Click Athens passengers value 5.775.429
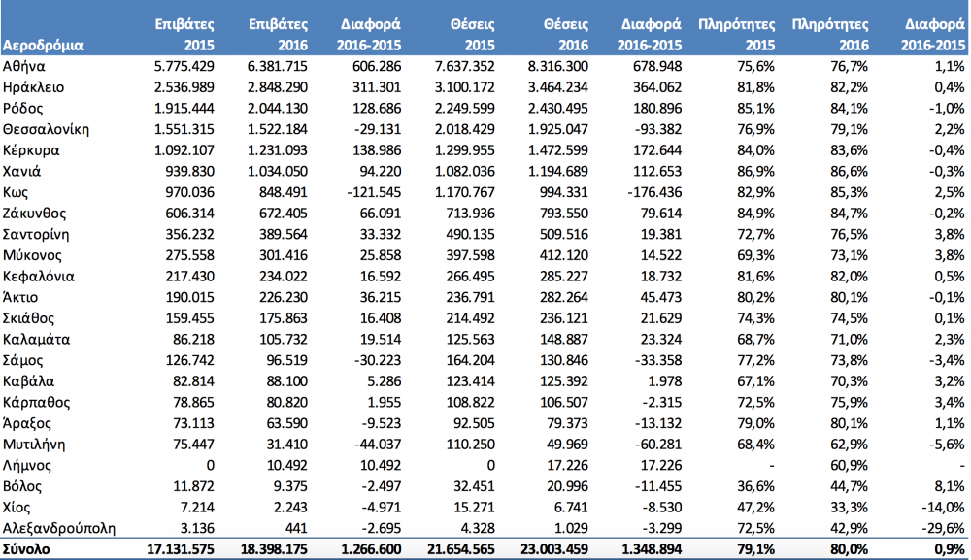This screenshot has width=971, height=560. 184,67
